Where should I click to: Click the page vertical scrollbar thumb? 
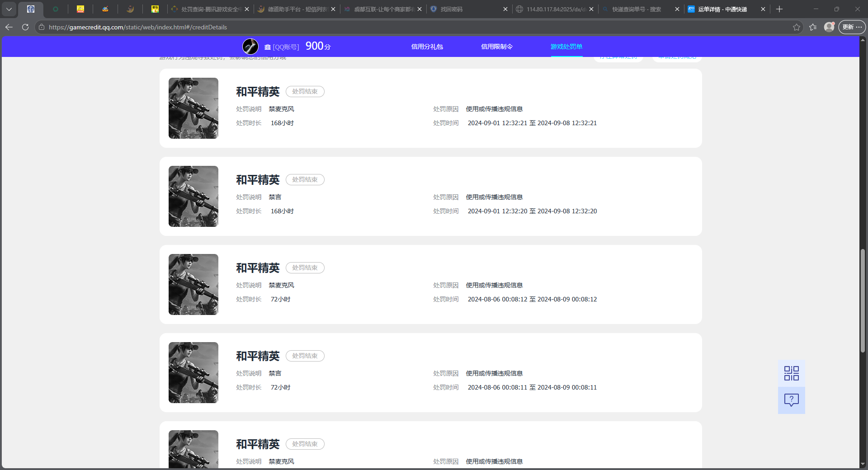pyautogui.click(x=863, y=301)
